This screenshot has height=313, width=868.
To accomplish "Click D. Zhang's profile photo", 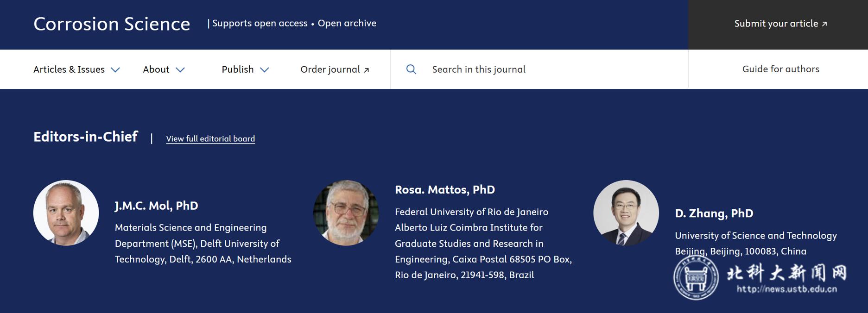I will point(626,213).
